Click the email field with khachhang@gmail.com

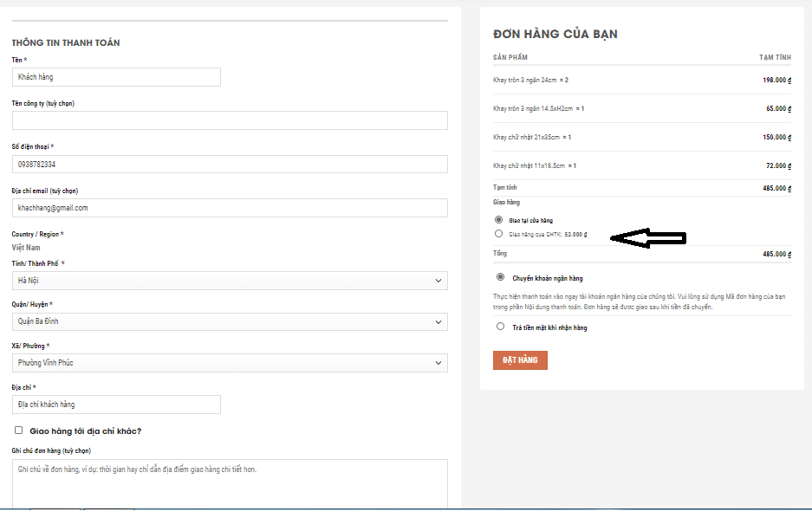click(x=230, y=208)
